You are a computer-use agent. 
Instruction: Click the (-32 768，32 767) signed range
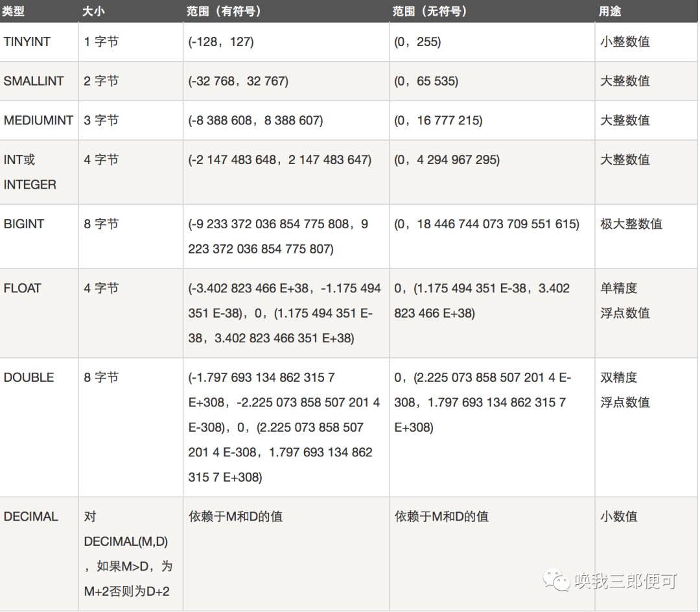coord(239,81)
